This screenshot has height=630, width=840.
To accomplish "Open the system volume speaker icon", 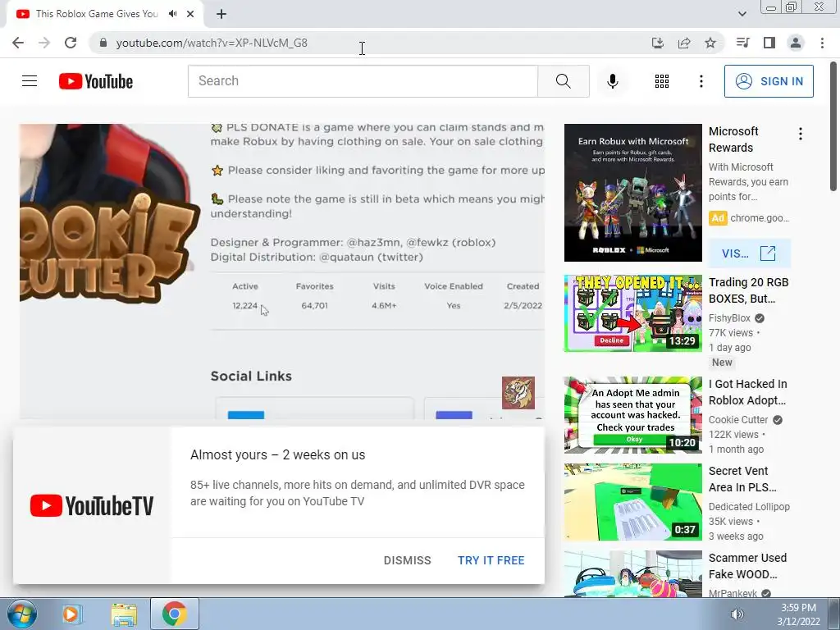I will (x=737, y=614).
